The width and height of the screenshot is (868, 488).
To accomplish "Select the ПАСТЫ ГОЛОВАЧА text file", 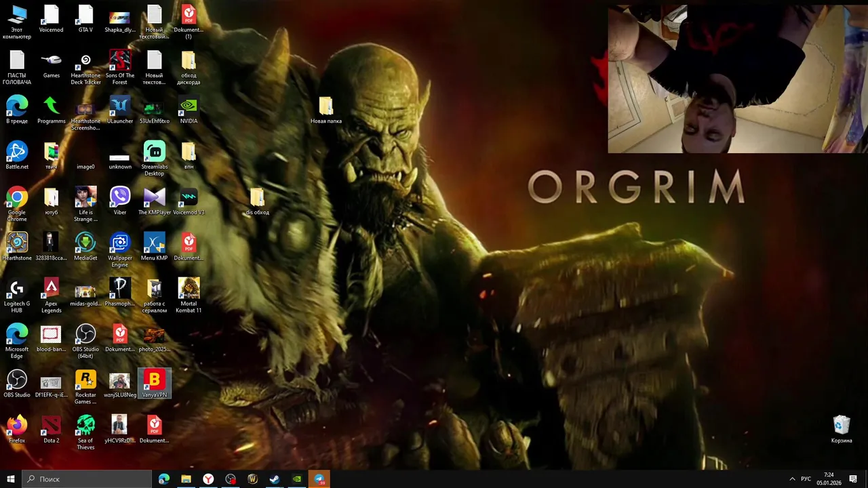I will [17, 67].
